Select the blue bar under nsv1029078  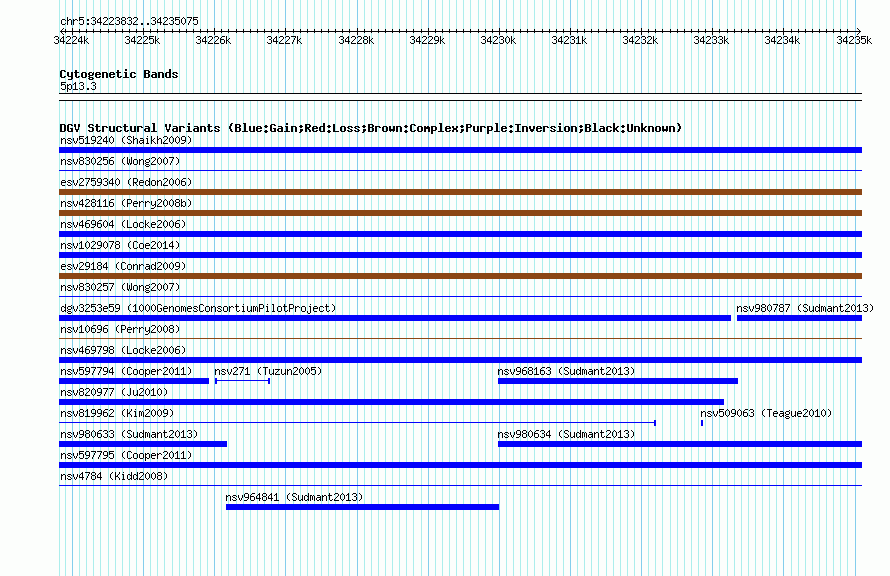[460, 255]
